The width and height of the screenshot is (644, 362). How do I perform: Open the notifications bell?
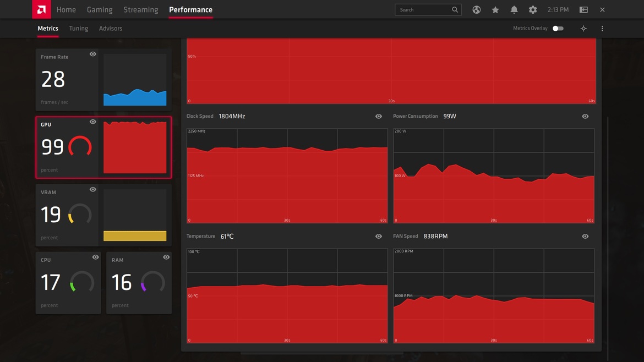pyautogui.click(x=514, y=10)
